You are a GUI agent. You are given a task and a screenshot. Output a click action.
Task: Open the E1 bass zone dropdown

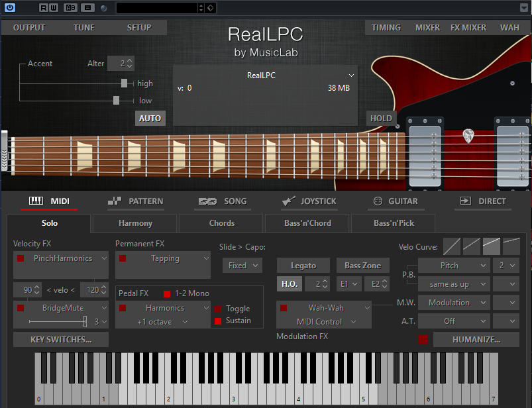pyautogui.click(x=349, y=284)
